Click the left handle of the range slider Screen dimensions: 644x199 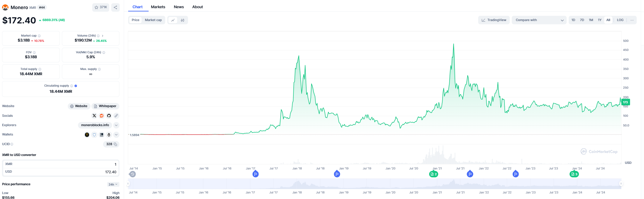pyautogui.click(x=128, y=184)
